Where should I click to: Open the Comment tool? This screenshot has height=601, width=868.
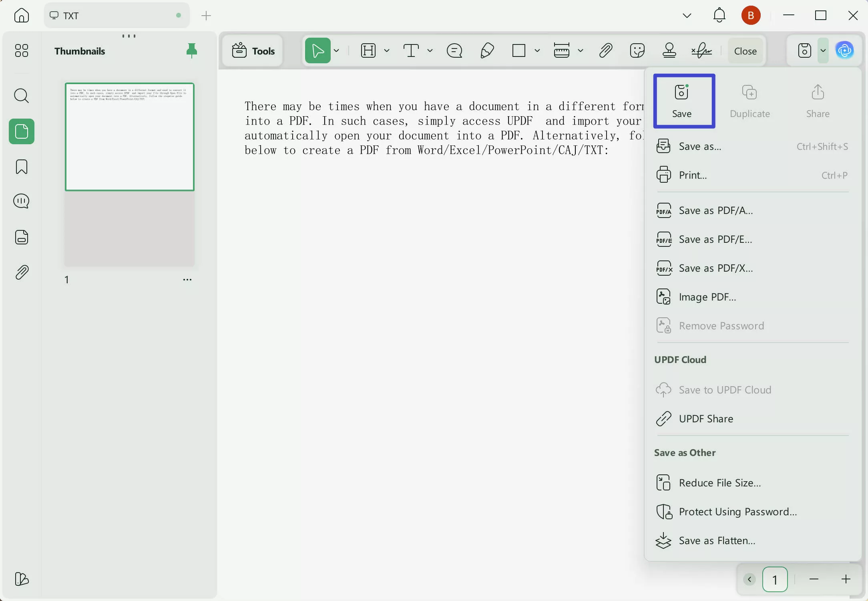pos(454,50)
